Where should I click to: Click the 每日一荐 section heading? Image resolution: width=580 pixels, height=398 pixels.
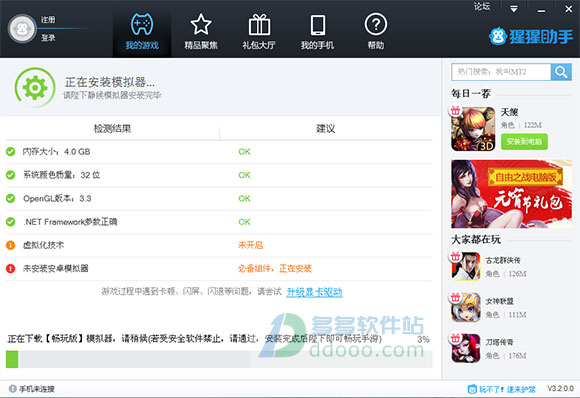pos(471,94)
